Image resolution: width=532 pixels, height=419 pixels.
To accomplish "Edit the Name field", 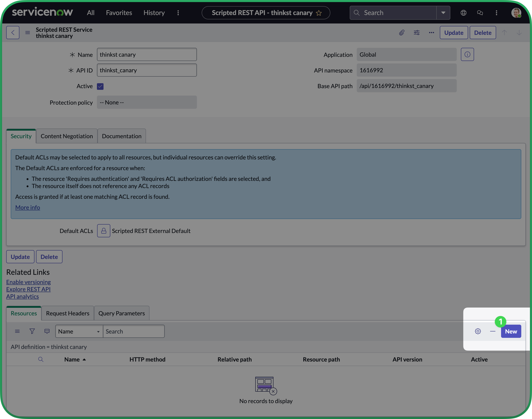I will [147, 54].
